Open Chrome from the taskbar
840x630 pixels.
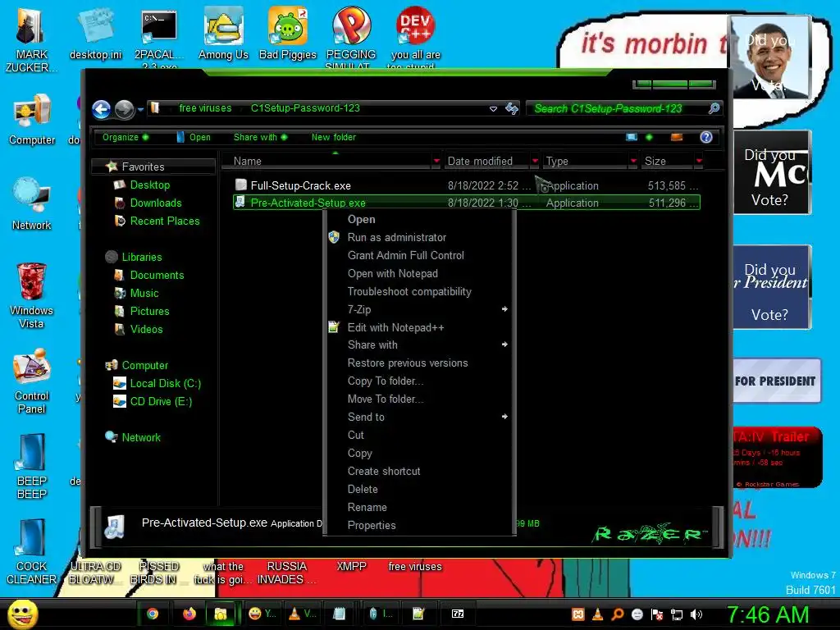point(153,614)
